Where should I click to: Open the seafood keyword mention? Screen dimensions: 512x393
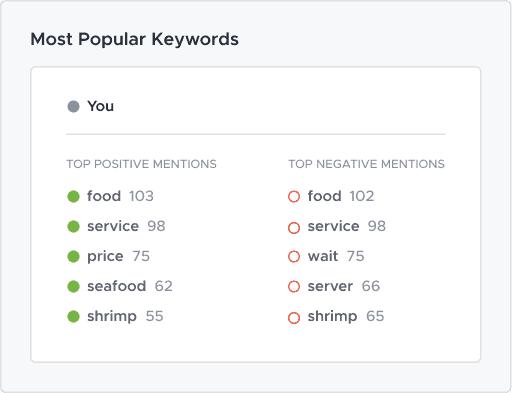[117, 286]
